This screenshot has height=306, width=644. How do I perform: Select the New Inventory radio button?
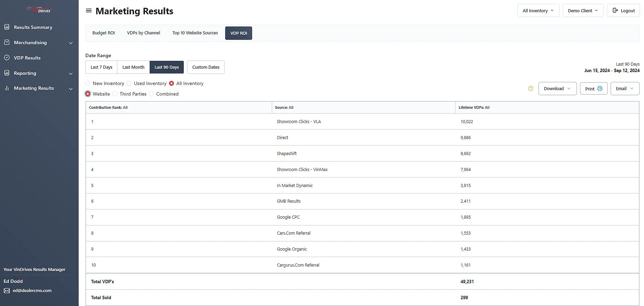click(88, 83)
